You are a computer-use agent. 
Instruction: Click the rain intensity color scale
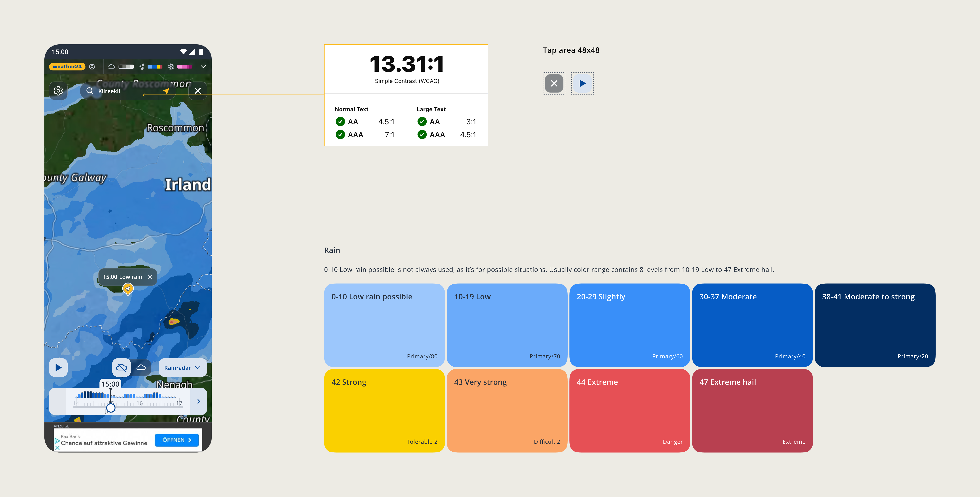click(155, 66)
